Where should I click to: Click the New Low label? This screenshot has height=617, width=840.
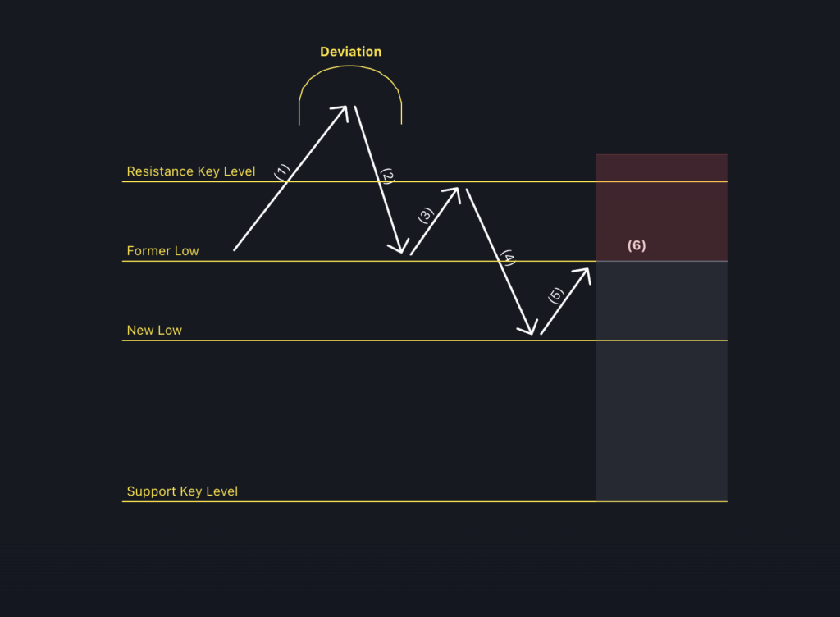point(154,330)
